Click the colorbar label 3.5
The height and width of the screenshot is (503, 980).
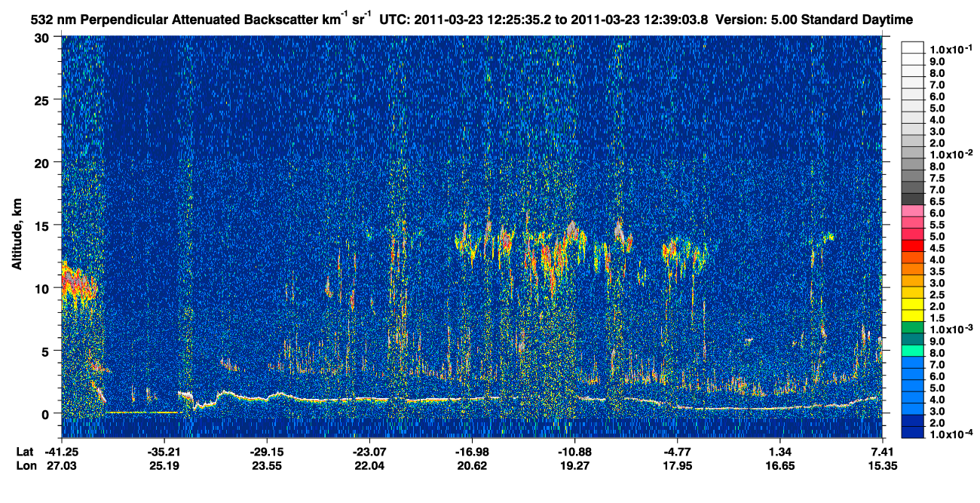pos(937,271)
